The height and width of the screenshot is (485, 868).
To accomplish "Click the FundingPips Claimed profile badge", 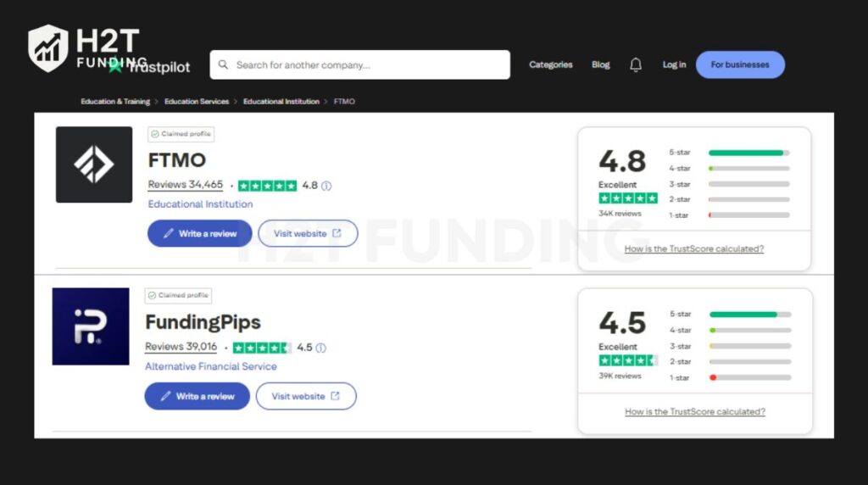I will 178,296.
